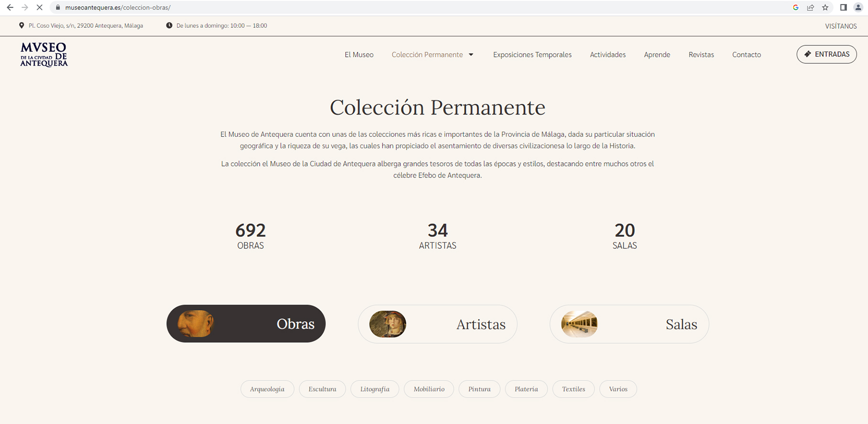
Task: Click the Mvseo de Antequera logo
Action: click(x=44, y=55)
